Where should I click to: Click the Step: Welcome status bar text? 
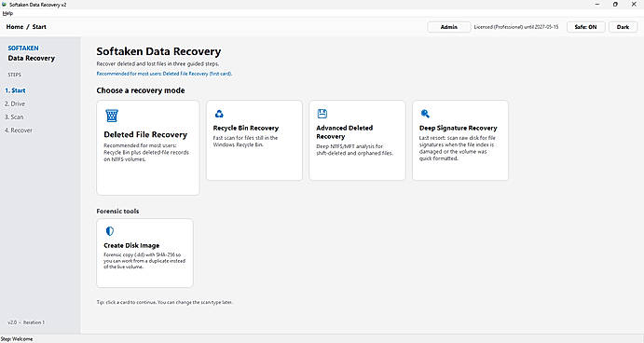[x=17, y=339]
